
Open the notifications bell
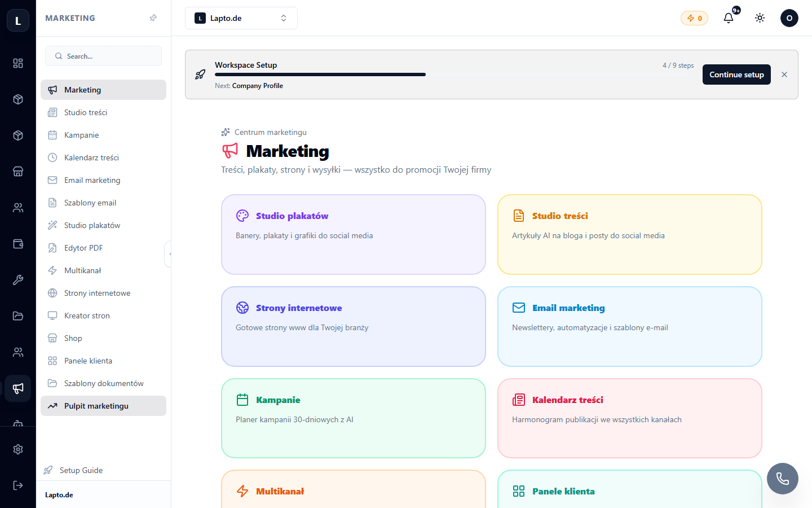pos(729,18)
